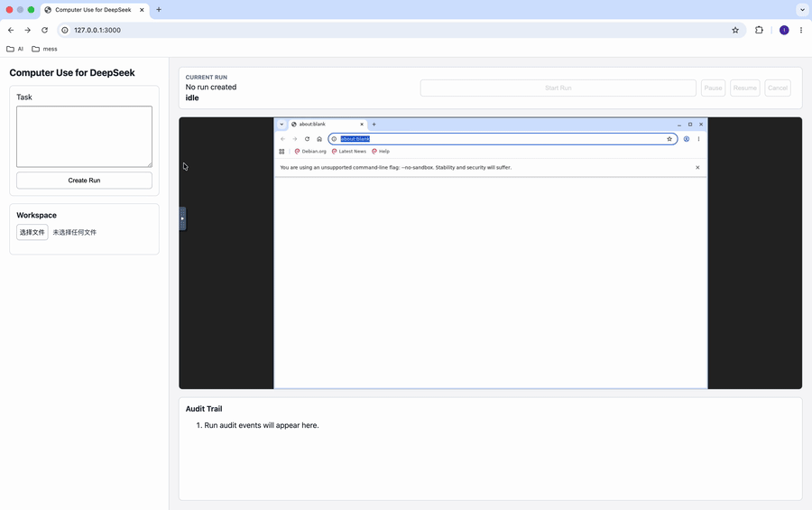This screenshot has width=812, height=510.
Task: Add a new tab in embedded browser
Action: (x=374, y=125)
